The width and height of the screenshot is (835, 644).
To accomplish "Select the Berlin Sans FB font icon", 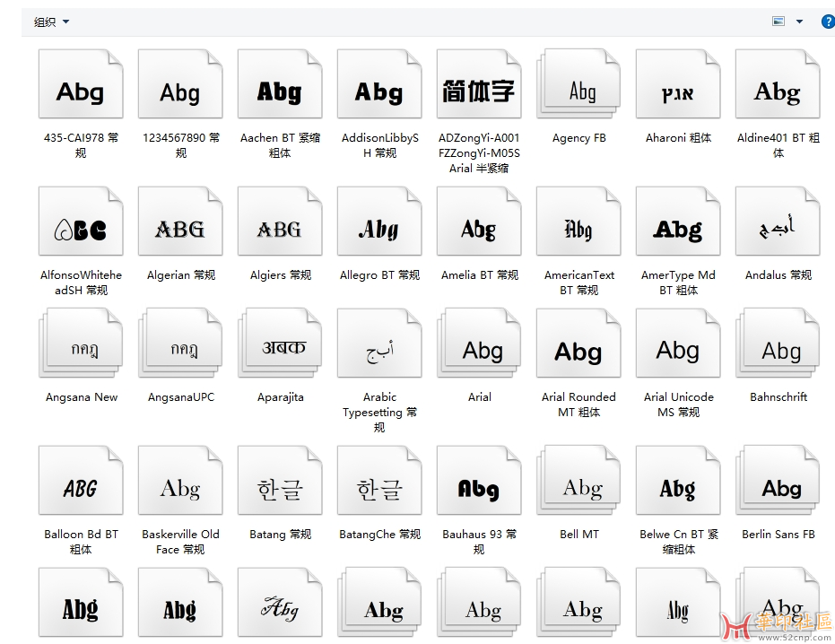I will point(778,481).
